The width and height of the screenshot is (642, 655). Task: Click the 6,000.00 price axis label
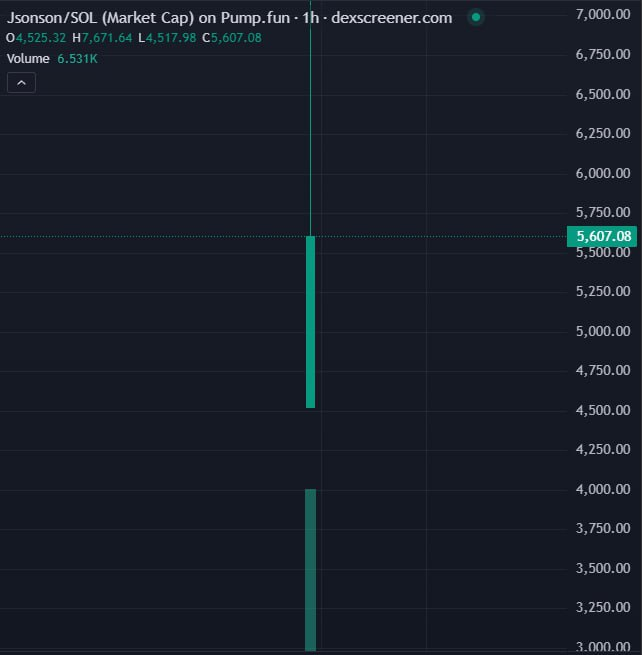[x=603, y=173]
